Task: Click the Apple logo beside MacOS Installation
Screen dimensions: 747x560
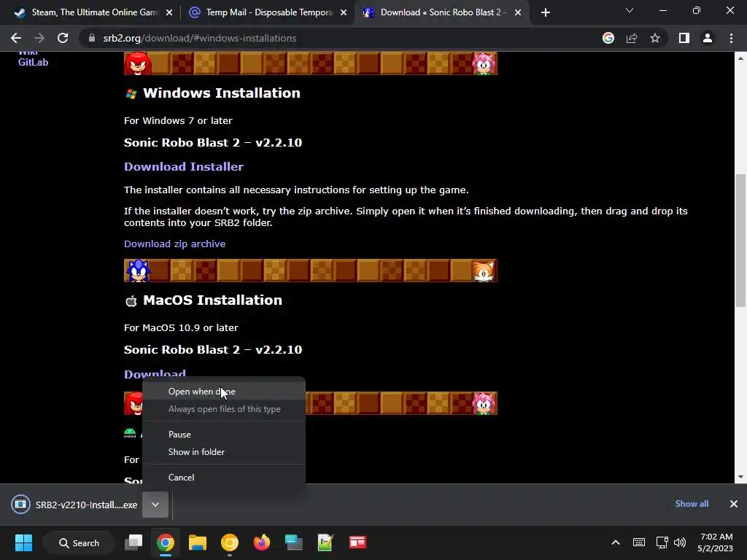Action: tap(131, 301)
